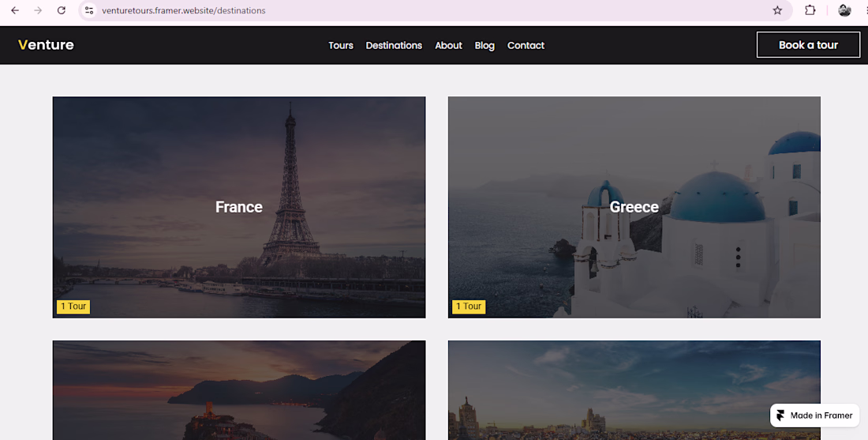This screenshot has width=868, height=440.
Task: Open the Tours nav item
Action: (x=340, y=46)
